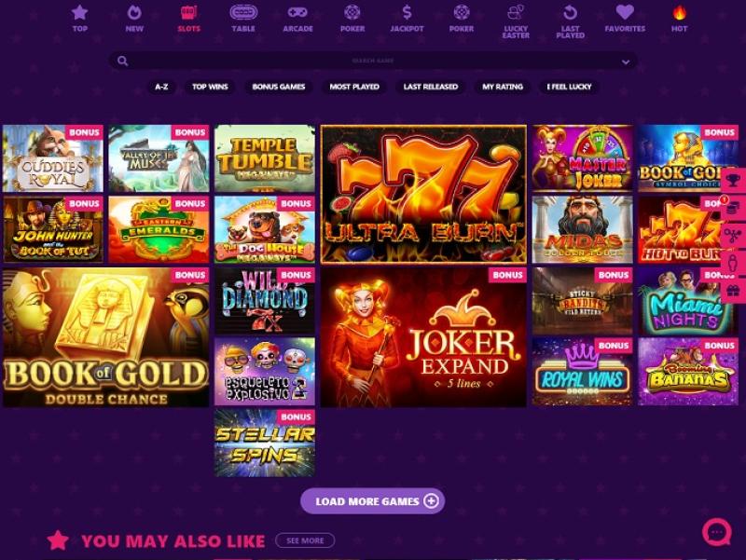This screenshot has height=560, width=746.
Task: Open the Jackpot dollar sign category
Action: pyautogui.click(x=407, y=18)
